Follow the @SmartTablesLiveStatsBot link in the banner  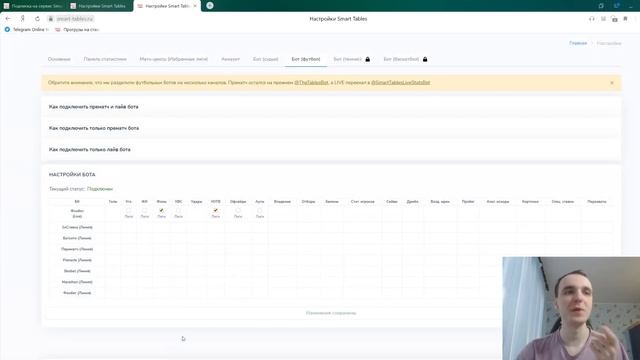(400, 82)
